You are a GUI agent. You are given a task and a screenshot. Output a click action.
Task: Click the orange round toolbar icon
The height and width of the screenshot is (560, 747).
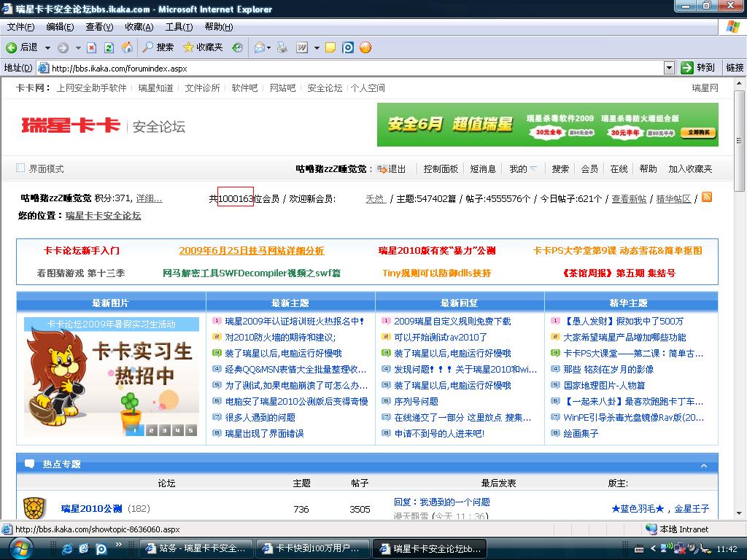coord(365,47)
